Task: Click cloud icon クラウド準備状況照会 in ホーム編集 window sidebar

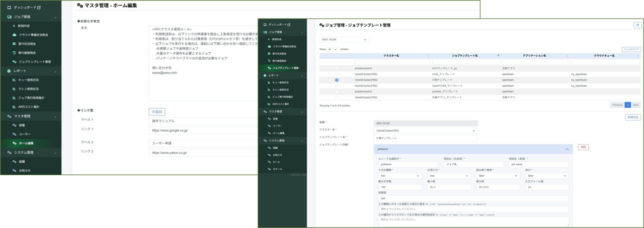Action: 15,35
